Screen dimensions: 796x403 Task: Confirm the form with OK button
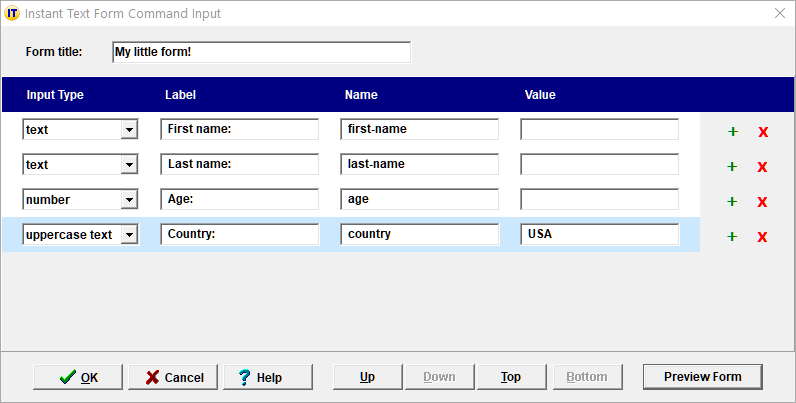(78, 377)
